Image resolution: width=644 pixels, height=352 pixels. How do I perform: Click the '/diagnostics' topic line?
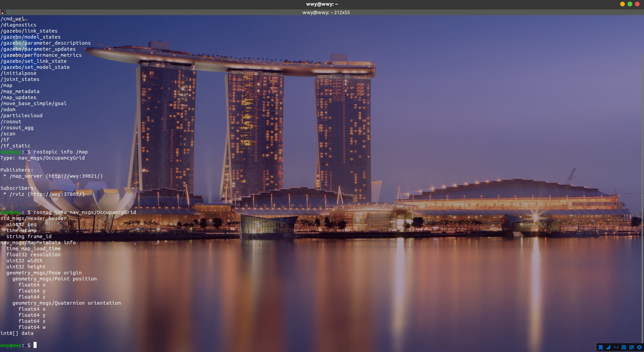[x=18, y=25]
